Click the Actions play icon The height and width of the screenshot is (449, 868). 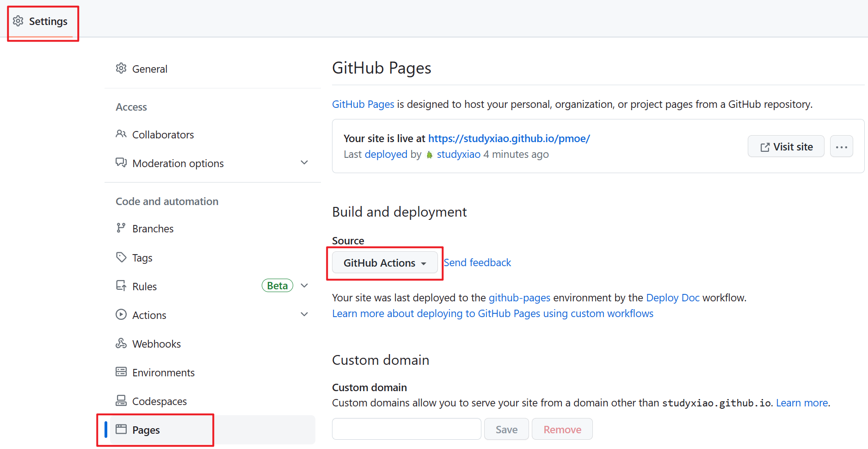121,315
